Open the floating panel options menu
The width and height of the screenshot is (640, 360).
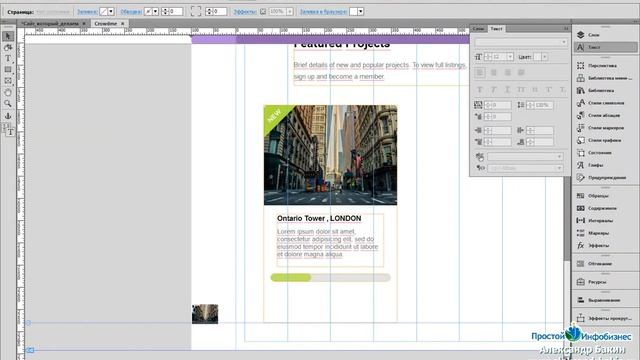[x=566, y=29]
